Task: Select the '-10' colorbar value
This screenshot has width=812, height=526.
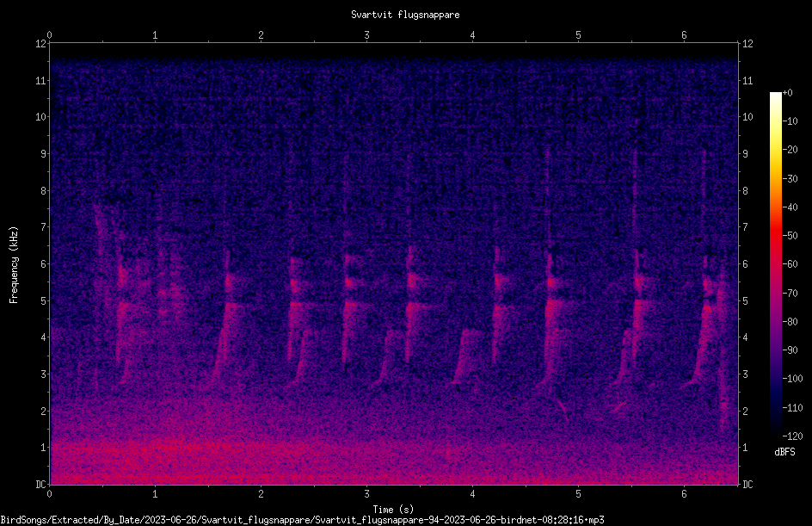Action: (790, 121)
